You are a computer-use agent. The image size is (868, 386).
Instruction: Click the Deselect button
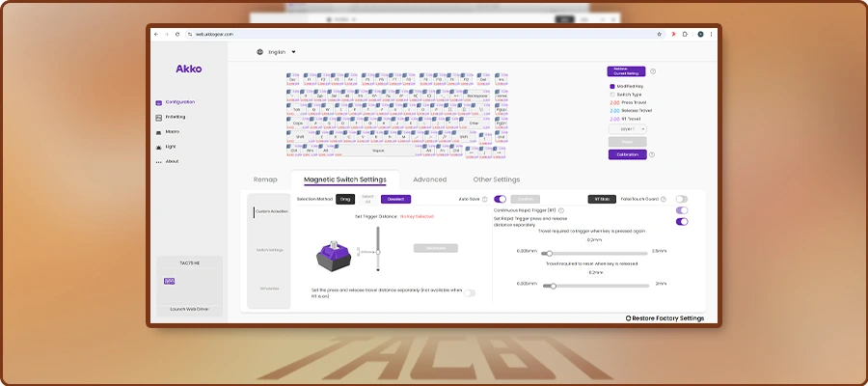tap(395, 200)
